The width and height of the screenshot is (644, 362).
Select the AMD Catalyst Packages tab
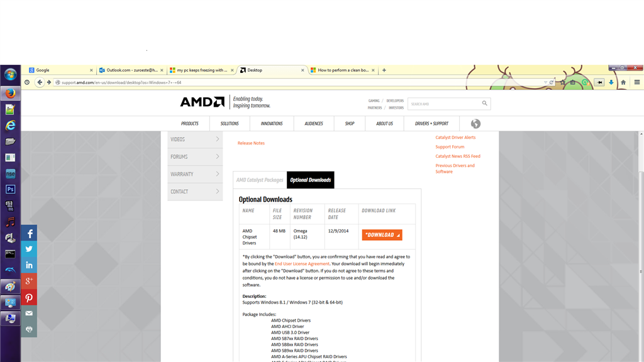pyautogui.click(x=260, y=180)
